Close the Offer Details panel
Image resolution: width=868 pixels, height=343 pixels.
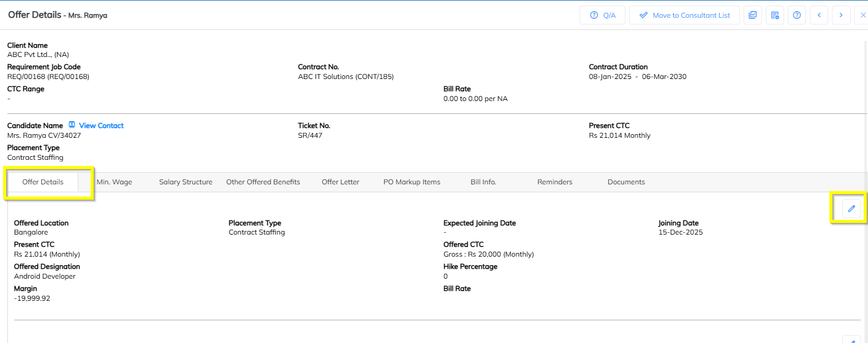(862, 15)
